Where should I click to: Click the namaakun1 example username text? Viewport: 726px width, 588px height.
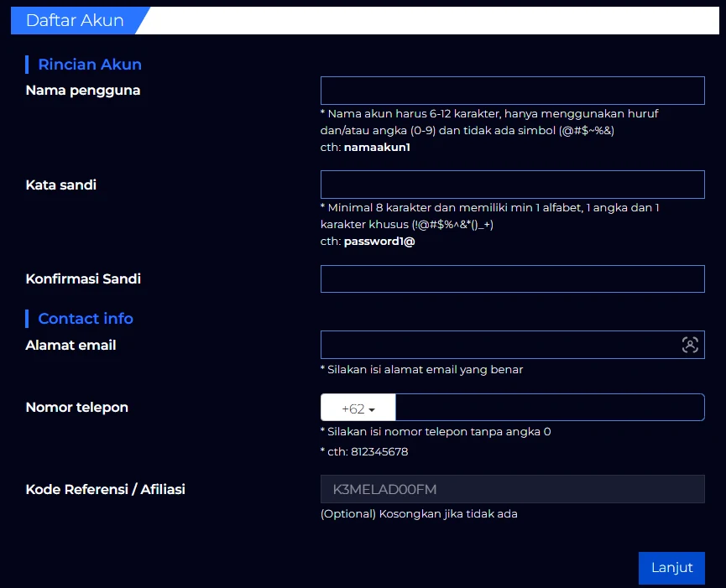point(377,147)
